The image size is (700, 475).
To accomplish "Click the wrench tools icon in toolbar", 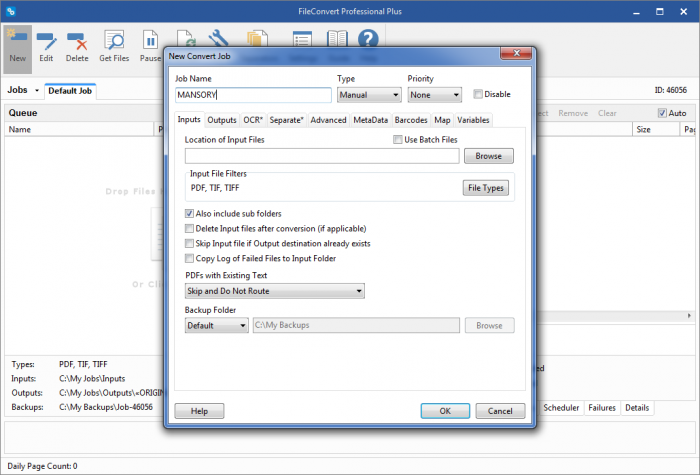I will point(218,38).
